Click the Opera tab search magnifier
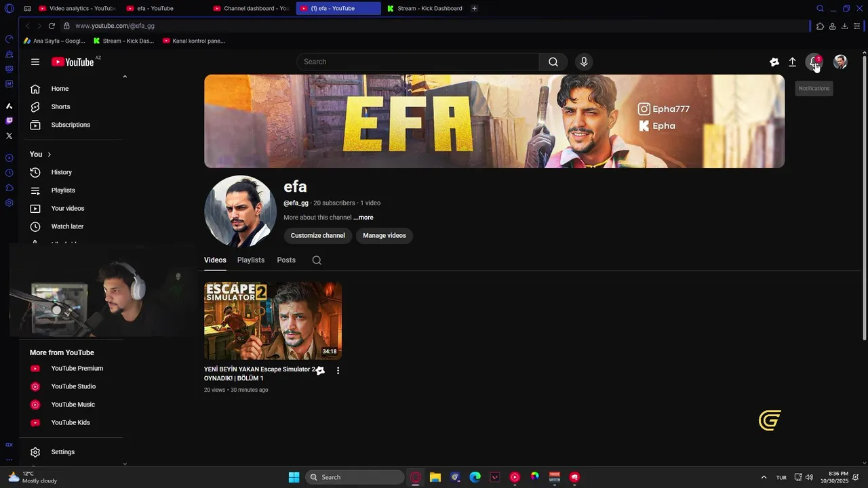This screenshot has height=488, width=868. (820, 8)
